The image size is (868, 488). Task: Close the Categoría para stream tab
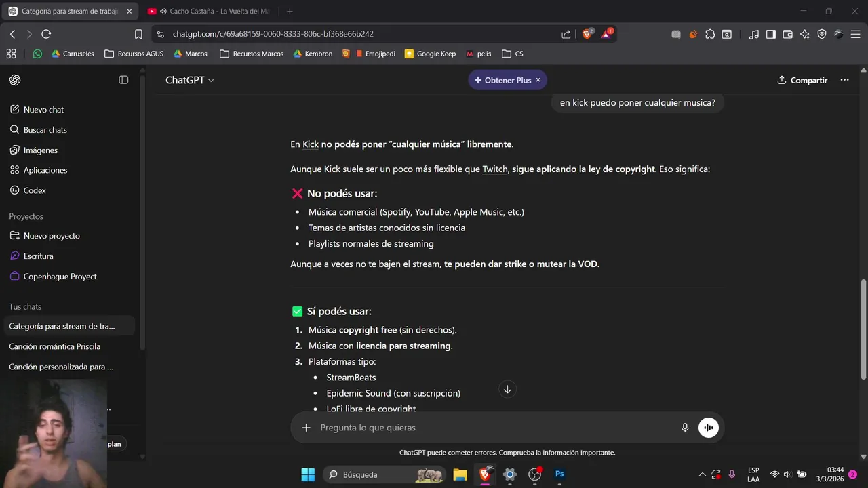[x=129, y=12]
